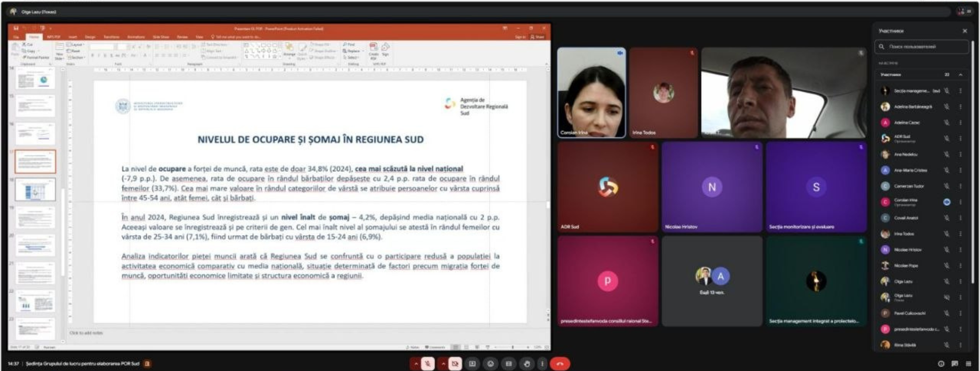Open the chat icon at bottom right
Viewport: 980px width, 371px height.
[955, 364]
